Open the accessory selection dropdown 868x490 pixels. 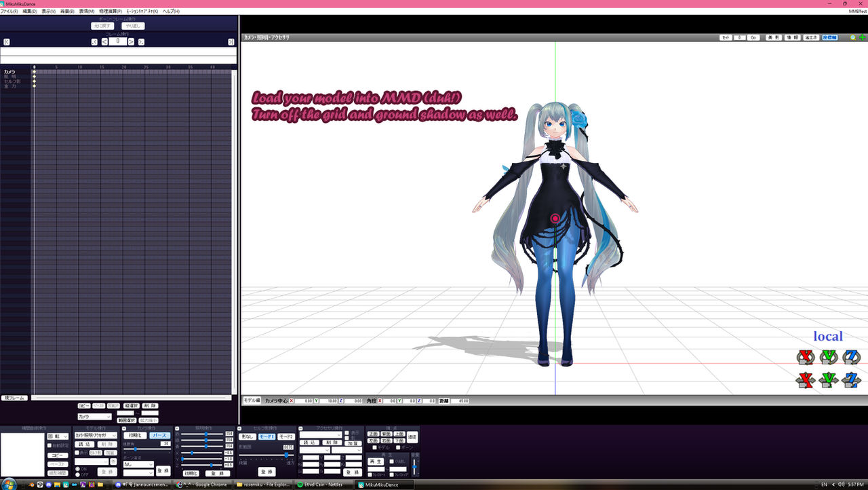[x=320, y=435]
